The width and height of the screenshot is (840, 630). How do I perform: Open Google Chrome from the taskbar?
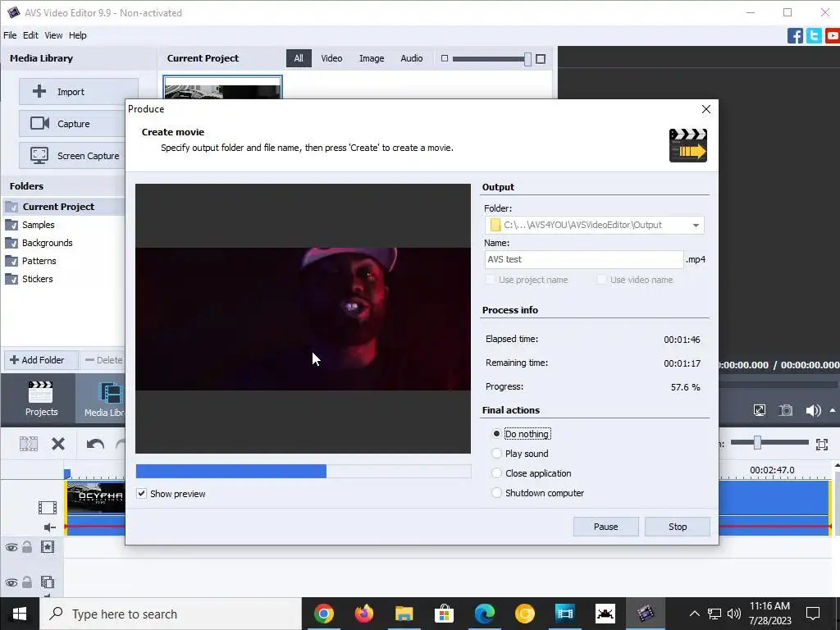point(323,614)
